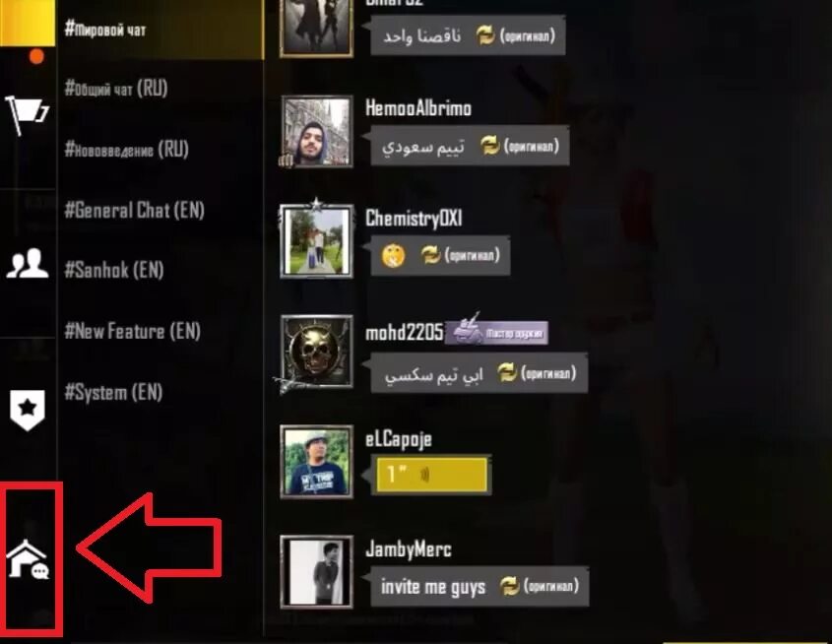Select the #Мировой чат channel

tap(105, 30)
